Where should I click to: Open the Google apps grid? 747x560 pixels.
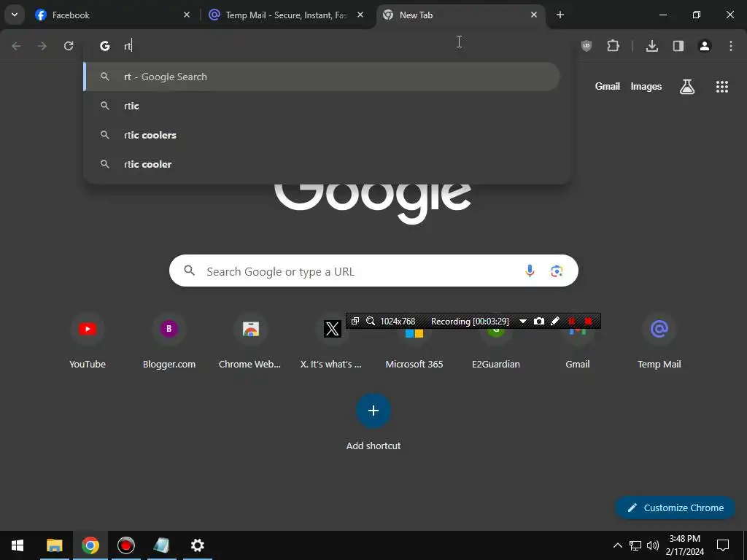(x=722, y=86)
